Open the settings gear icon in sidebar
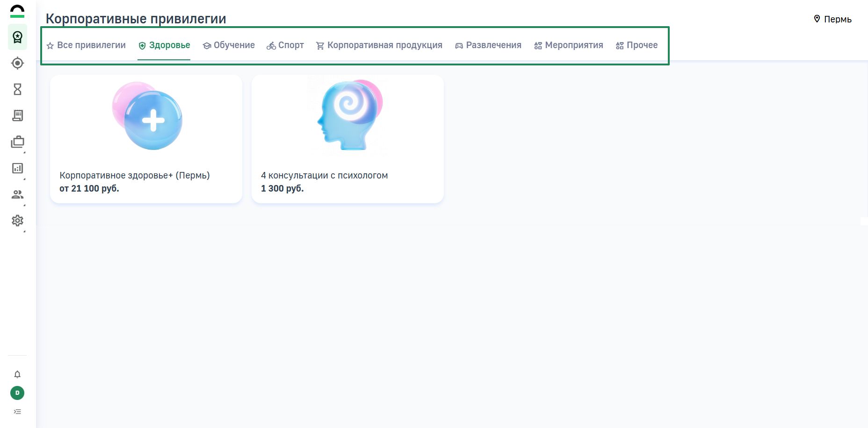 [x=17, y=221]
